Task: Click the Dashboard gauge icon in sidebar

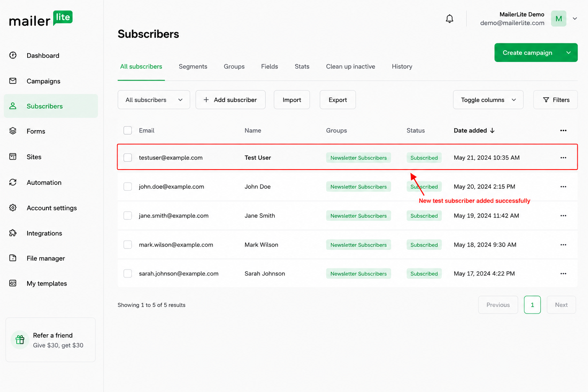Action: click(x=13, y=55)
